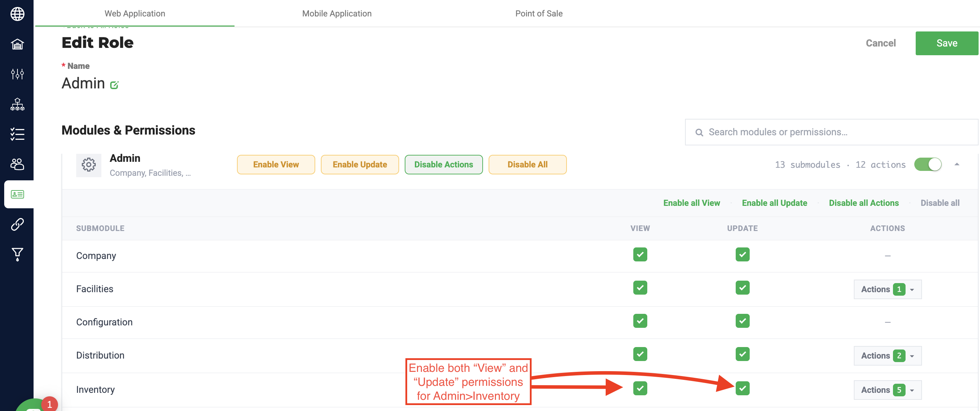Toggle Update checkbox for Company
This screenshot has height=411, width=980.
[x=742, y=254]
